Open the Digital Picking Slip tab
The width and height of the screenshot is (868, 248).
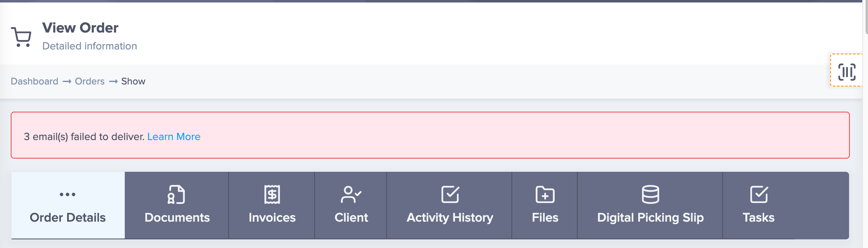tap(650, 205)
